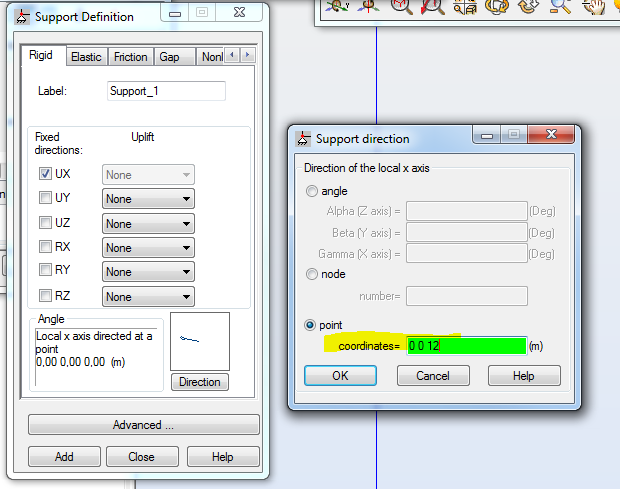
Task: Enable the RY fixed direction checkbox
Action: coord(45,270)
